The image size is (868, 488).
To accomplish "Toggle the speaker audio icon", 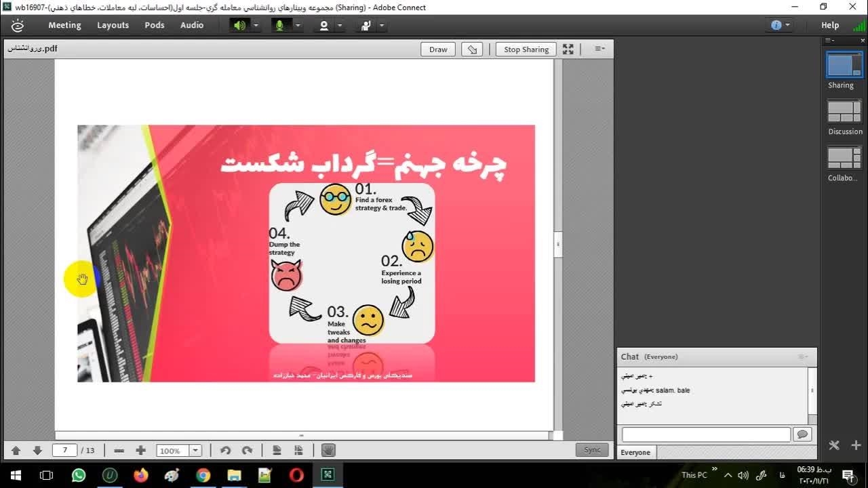I will pyautogui.click(x=239, y=25).
